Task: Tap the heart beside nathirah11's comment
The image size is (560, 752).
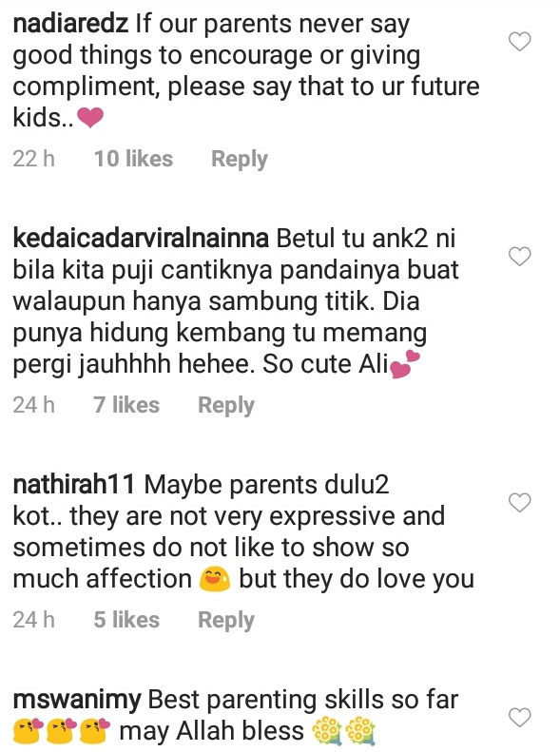Action: (x=520, y=502)
